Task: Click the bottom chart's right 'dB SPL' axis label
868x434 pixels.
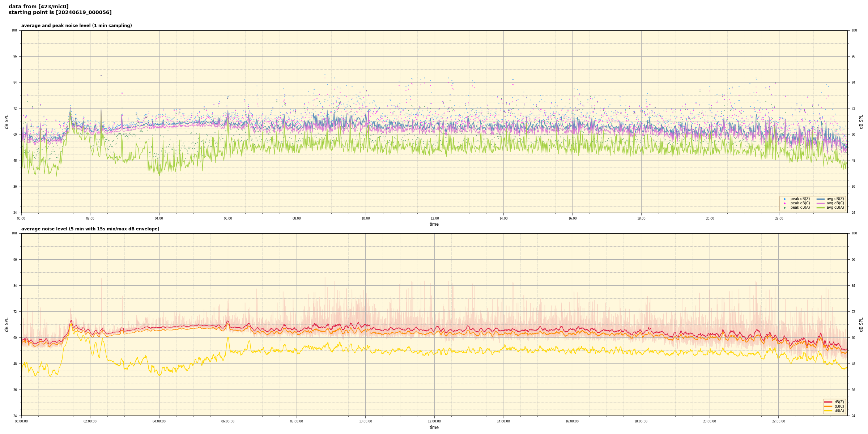Action: tap(861, 324)
